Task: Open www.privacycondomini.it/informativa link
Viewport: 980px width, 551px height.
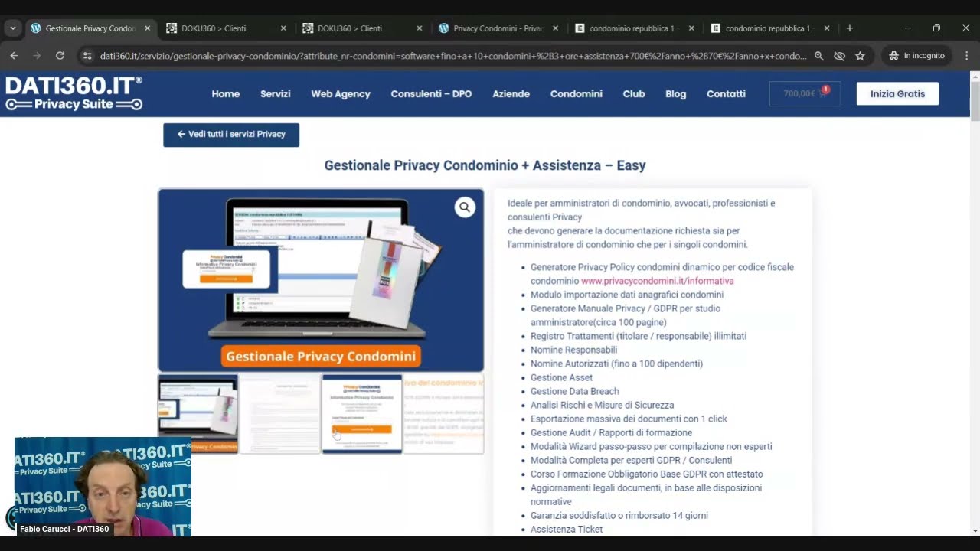Action: tap(658, 281)
